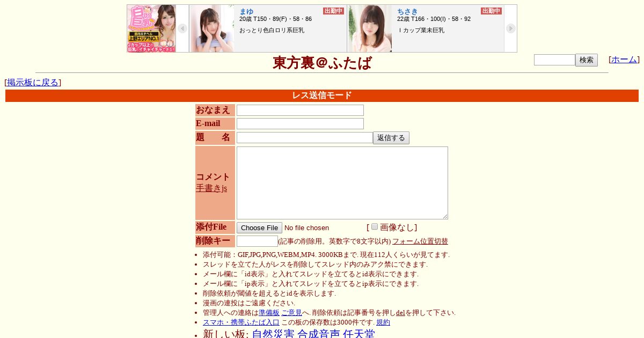Image resolution: width=644 pixels, height=338 pixels.
Task: Click the del link
Action: coord(400,313)
